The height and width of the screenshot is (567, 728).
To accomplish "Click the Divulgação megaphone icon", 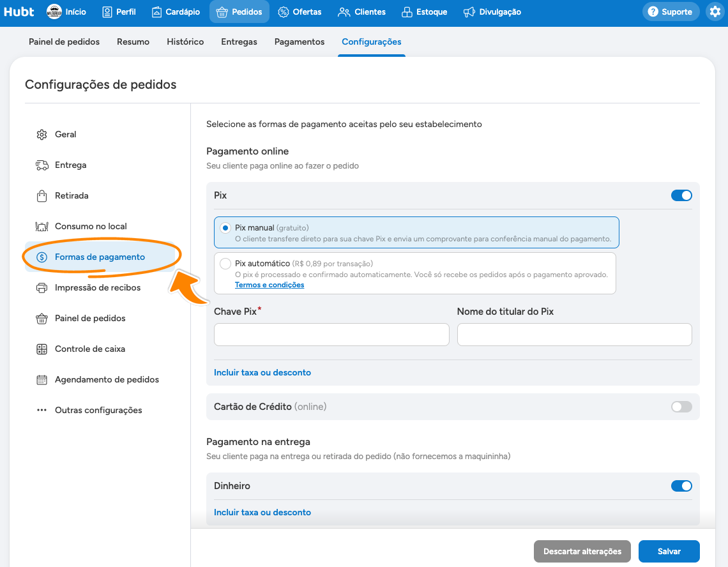I will click(x=469, y=12).
